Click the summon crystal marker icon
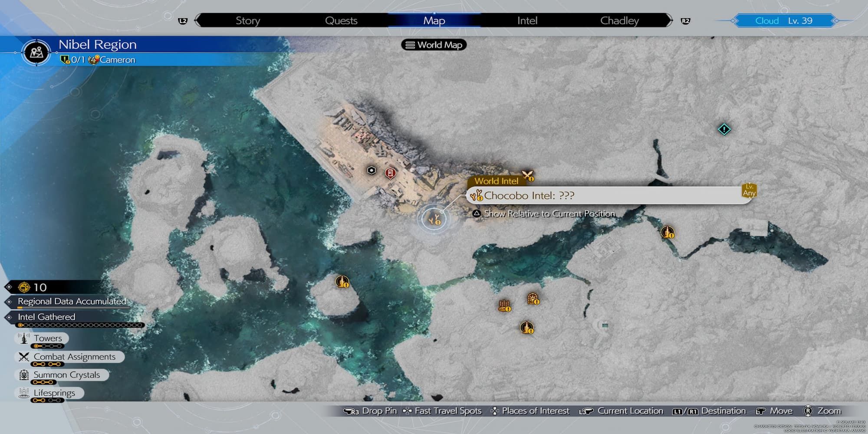 [533, 299]
